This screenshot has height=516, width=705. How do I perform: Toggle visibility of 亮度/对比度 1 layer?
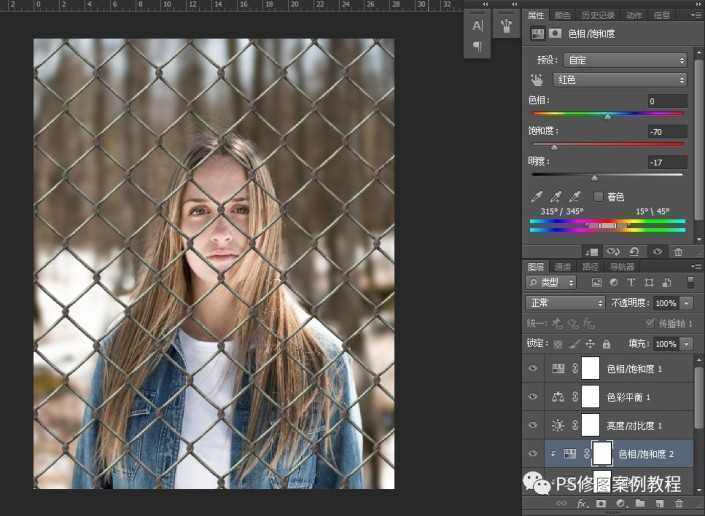coord(534,425)
